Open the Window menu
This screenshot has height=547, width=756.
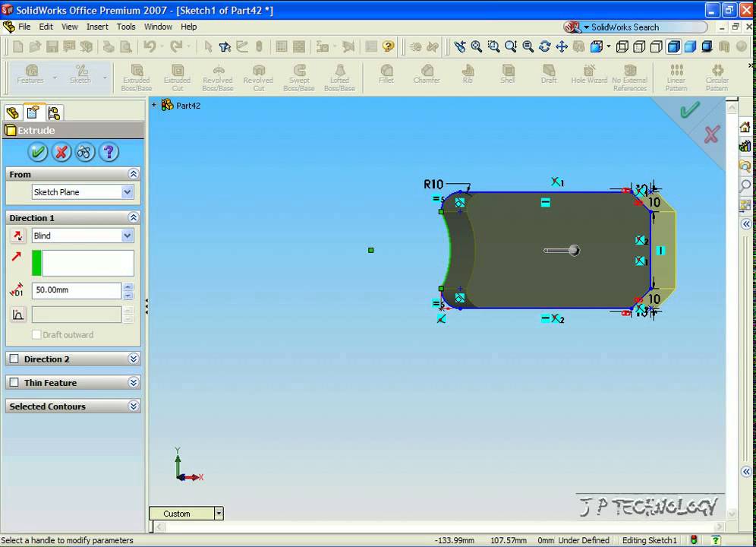click(158, 27)
